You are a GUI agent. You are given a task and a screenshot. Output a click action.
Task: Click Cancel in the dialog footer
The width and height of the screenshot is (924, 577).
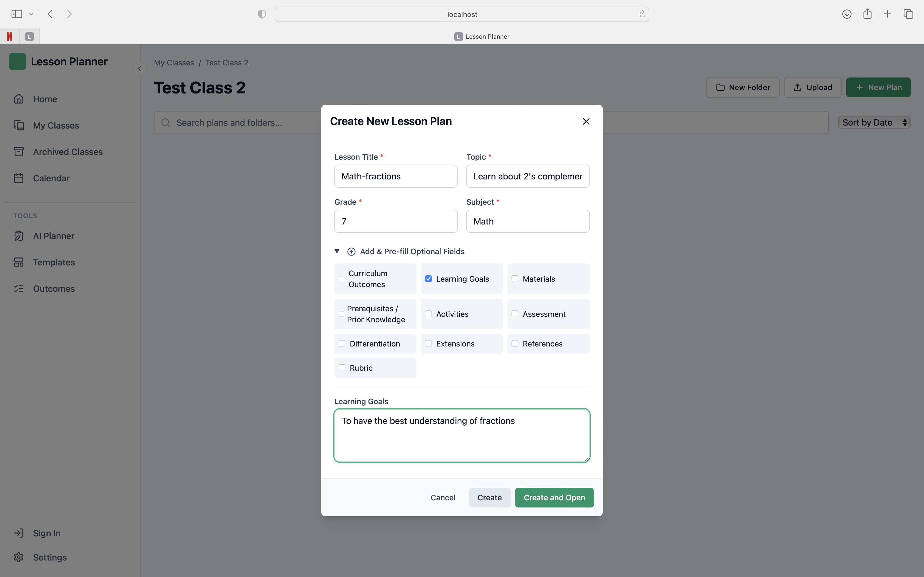point(443,498)
